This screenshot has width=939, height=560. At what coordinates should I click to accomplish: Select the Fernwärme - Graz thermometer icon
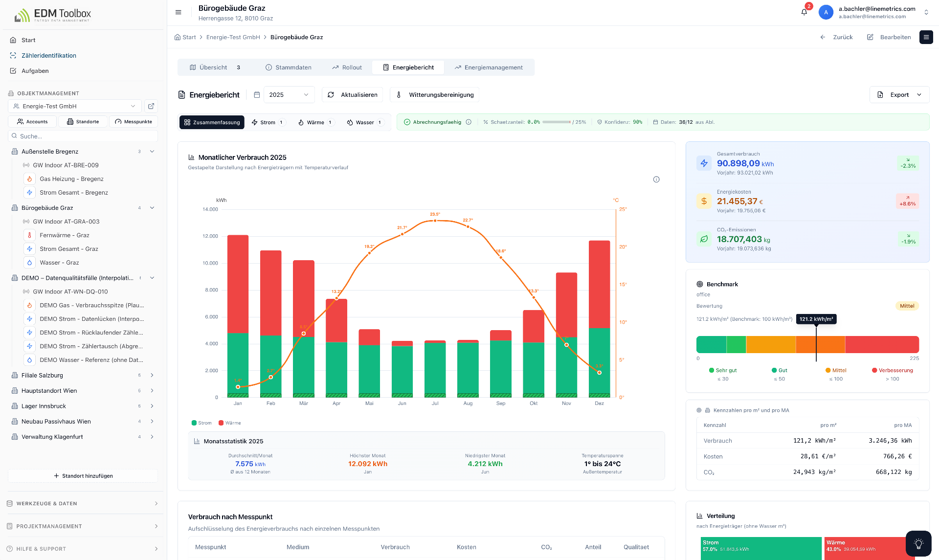point(29,235)
